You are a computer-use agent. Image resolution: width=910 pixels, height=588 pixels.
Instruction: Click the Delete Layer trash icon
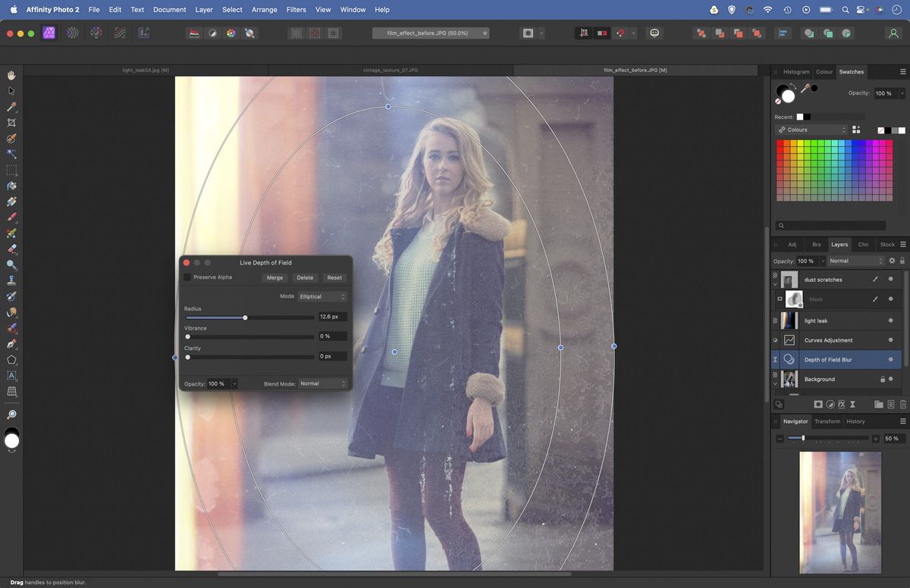[x=903, y=404]
